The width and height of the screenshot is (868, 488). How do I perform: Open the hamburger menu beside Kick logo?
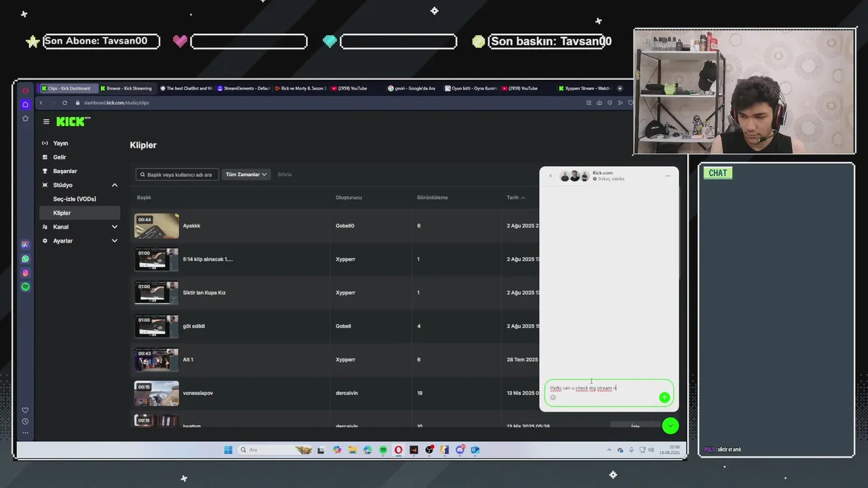(x=46, y=121)
